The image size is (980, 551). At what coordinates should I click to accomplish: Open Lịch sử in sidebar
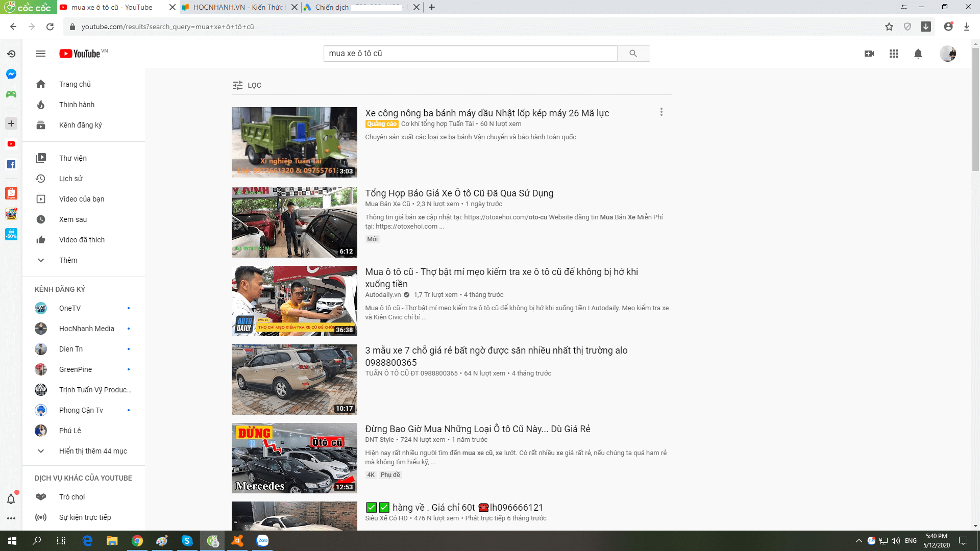70,179
